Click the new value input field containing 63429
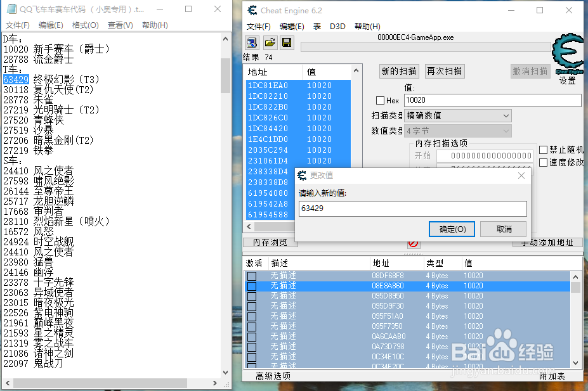 point(413,208)
